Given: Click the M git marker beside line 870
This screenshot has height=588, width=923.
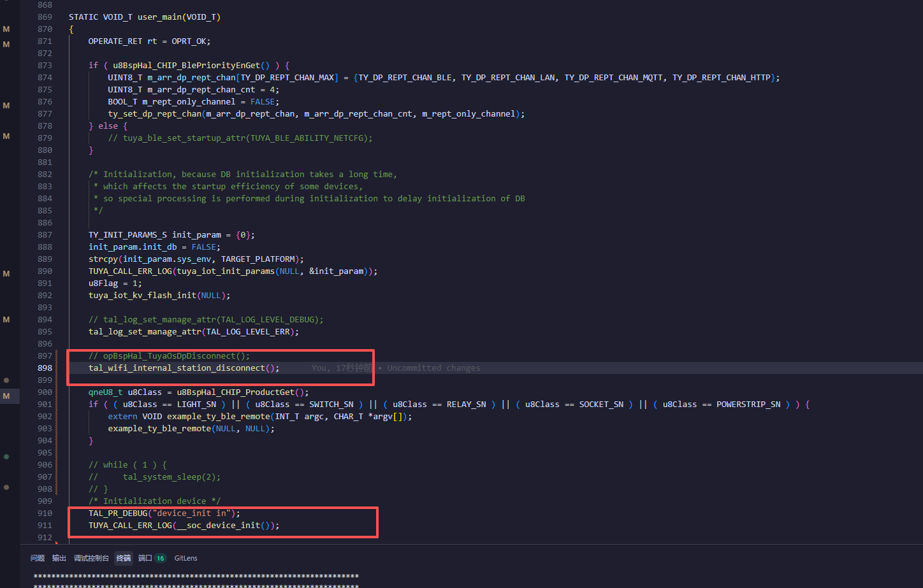Looking at the screenshot, I should (x=6, y=29).
